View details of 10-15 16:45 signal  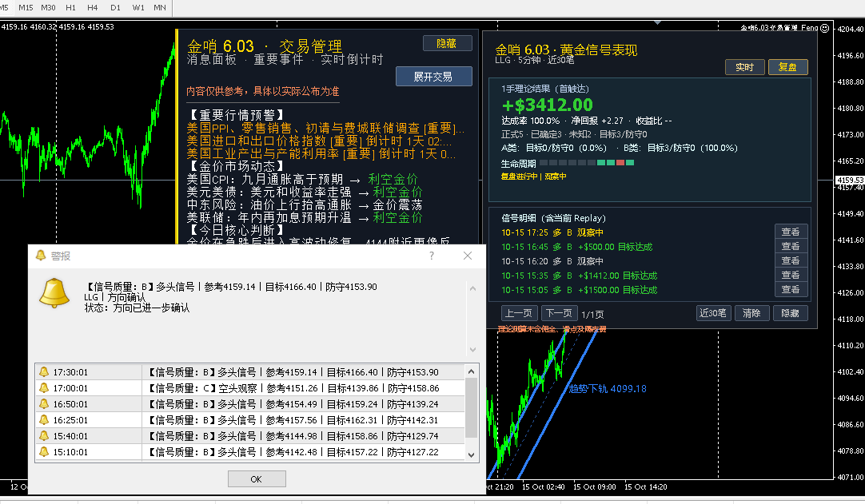(x=791, y=247)
